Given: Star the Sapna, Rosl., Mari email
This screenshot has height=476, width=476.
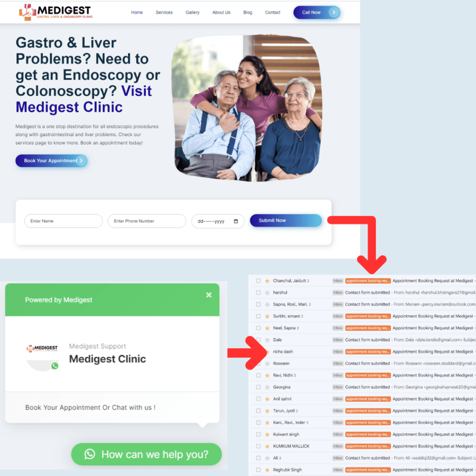Looking at the screenshot, I should tap(267, 304).
